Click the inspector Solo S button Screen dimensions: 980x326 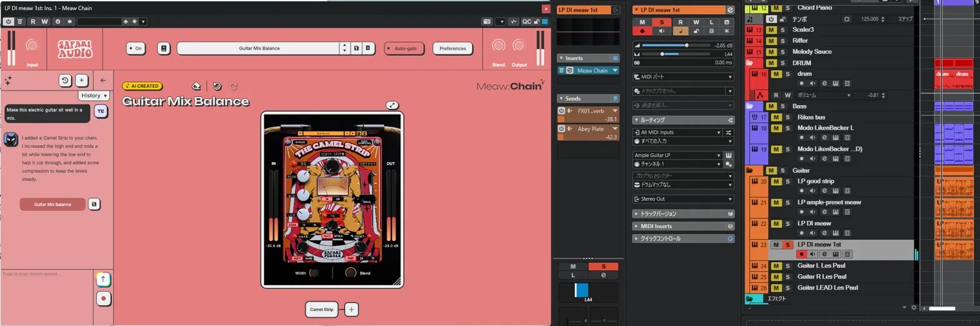661,22
